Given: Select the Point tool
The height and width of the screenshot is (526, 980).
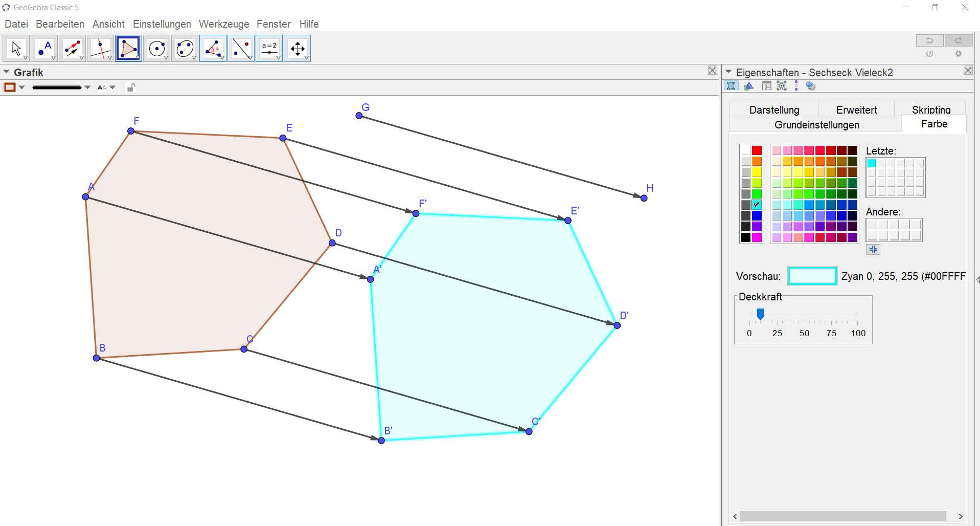Looking at the screenshot, I should (x=44, y=49).
